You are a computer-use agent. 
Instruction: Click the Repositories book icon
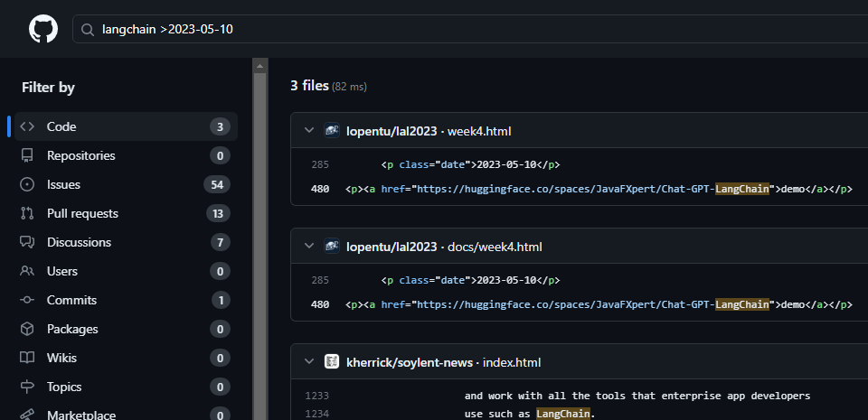pyautogui.click(x=27, y=156)
